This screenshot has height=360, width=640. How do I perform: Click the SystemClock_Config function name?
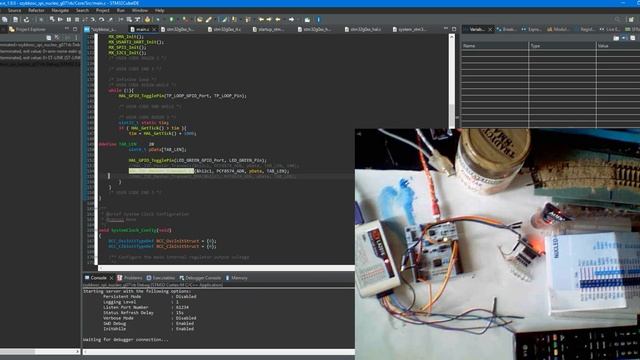pyautogui.click(x=133, y=230)
